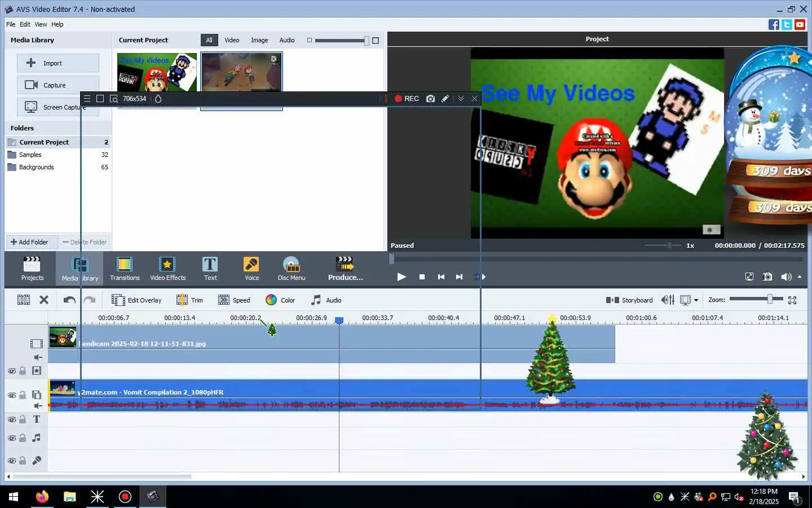Switch to the Video media filter tab
Viewport: 812px width, 508px height.
232,40
